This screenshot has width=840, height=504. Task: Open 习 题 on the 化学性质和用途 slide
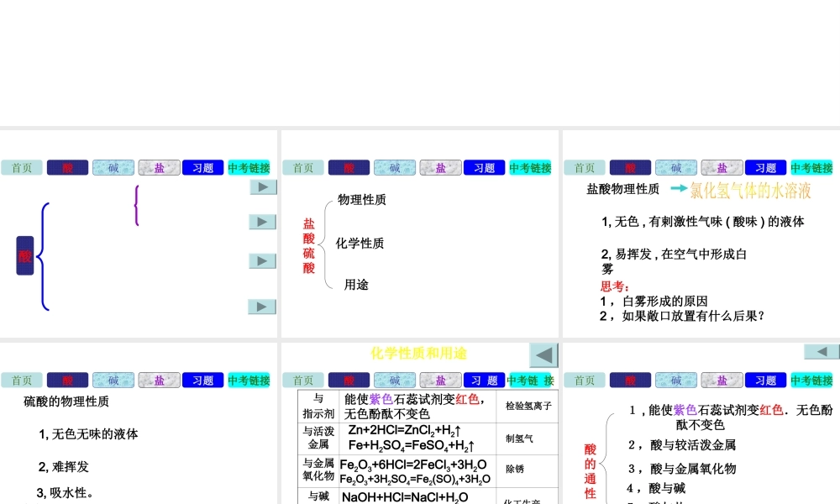tap(485, 381)
